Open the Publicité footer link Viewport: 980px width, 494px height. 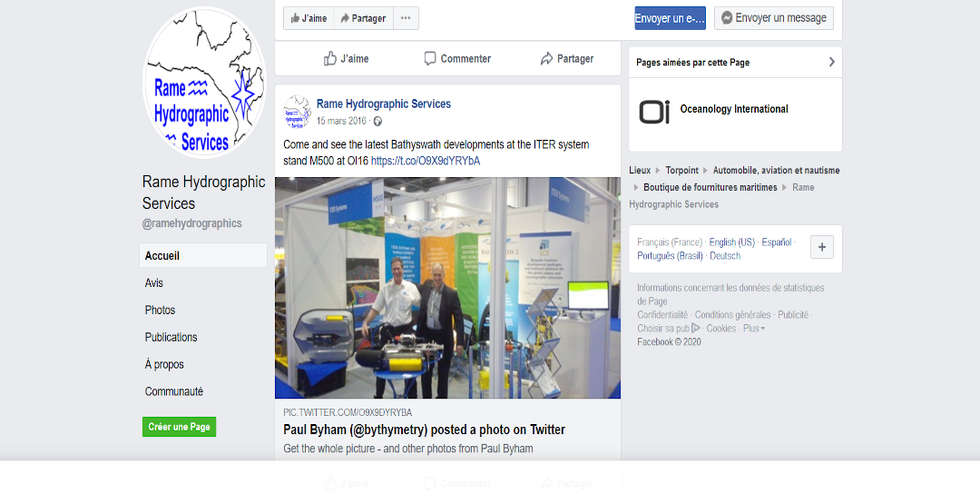(793, 314)
